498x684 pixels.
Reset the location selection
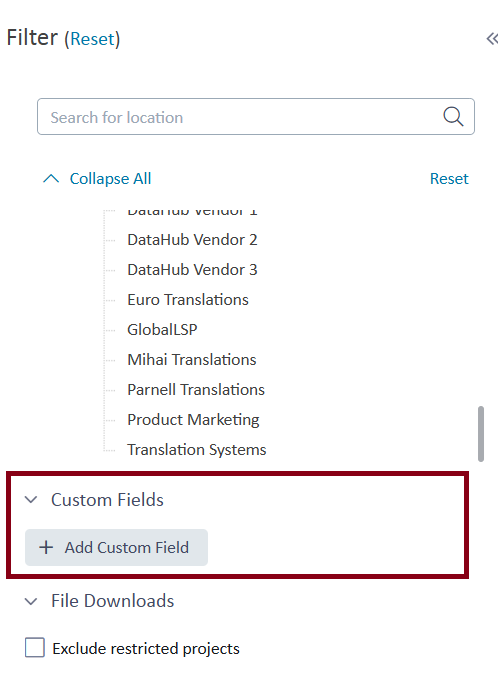[x=449, y=178]
